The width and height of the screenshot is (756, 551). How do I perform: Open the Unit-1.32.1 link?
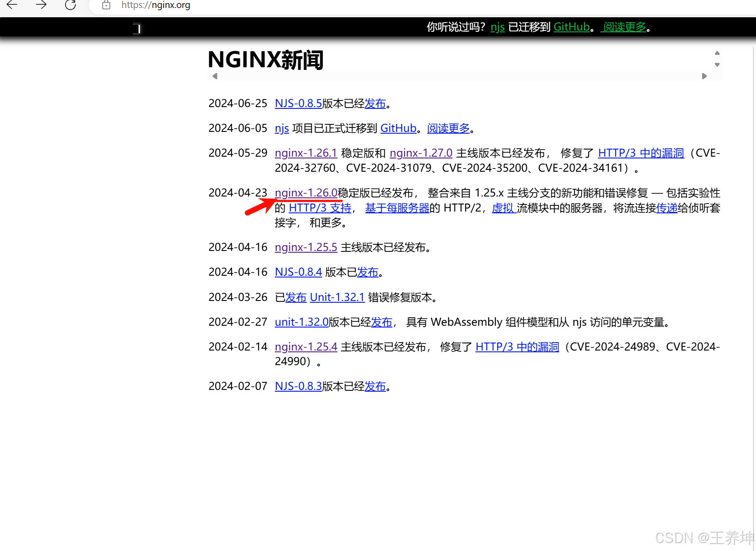337,297
